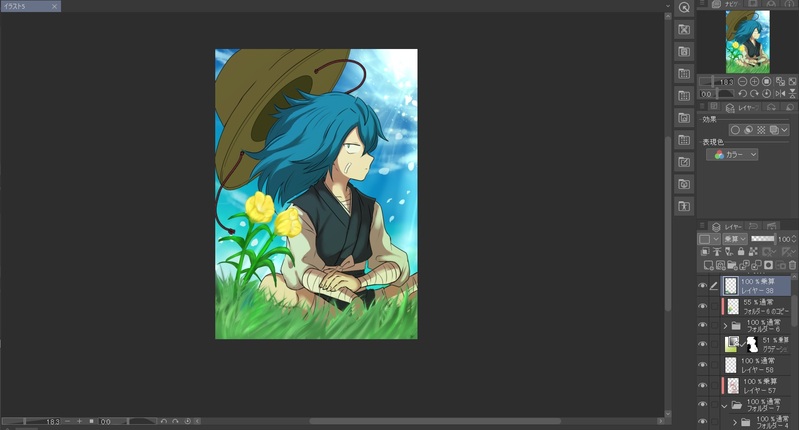Hide the 51% gradient layer

coord(703,344)
